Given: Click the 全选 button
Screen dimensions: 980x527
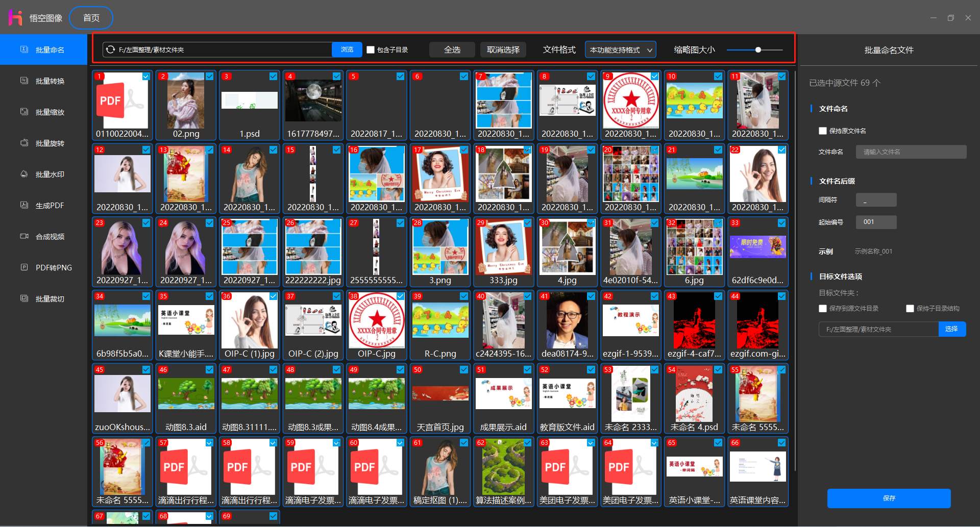Looking at the screenshot, I should coord(452,49).
